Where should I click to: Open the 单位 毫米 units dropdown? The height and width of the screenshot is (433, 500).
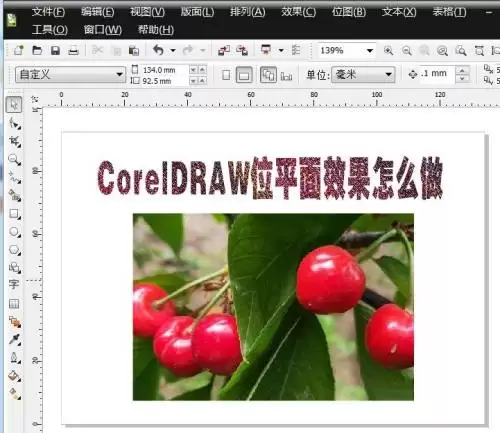coord(364,74)
